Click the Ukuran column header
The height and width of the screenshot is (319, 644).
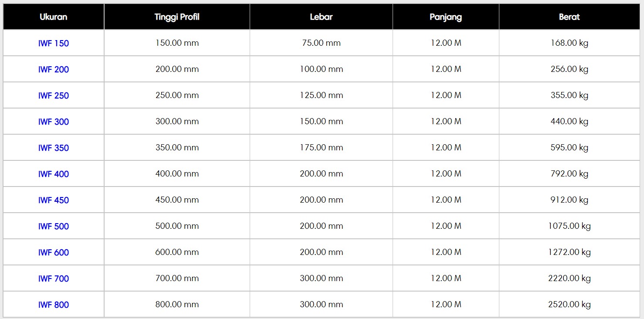(x=54, y=17)
